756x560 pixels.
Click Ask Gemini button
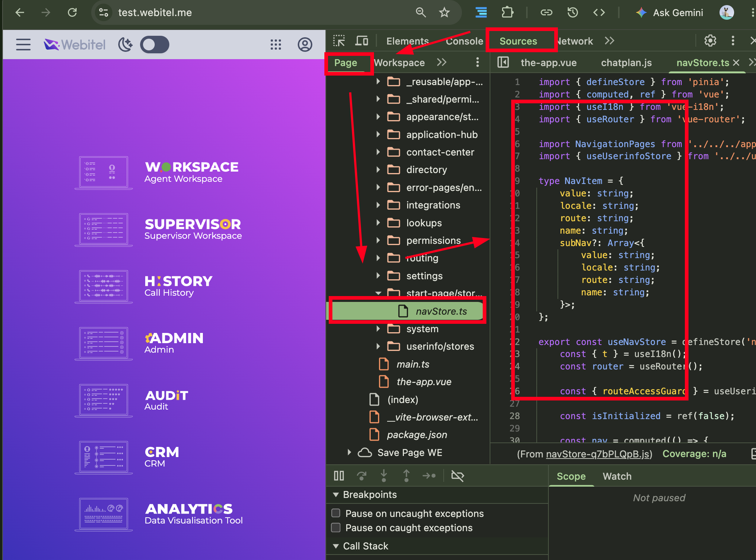(x=670, y=13)
